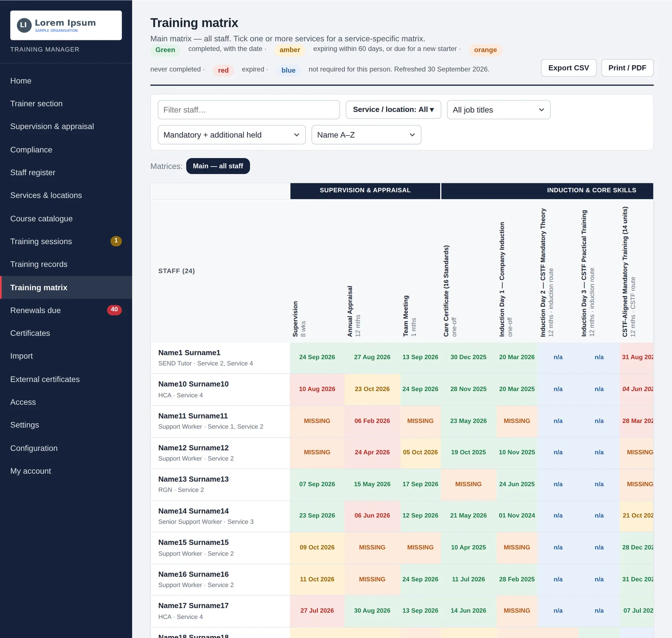Open the Course catalogue

coord(66,219)
